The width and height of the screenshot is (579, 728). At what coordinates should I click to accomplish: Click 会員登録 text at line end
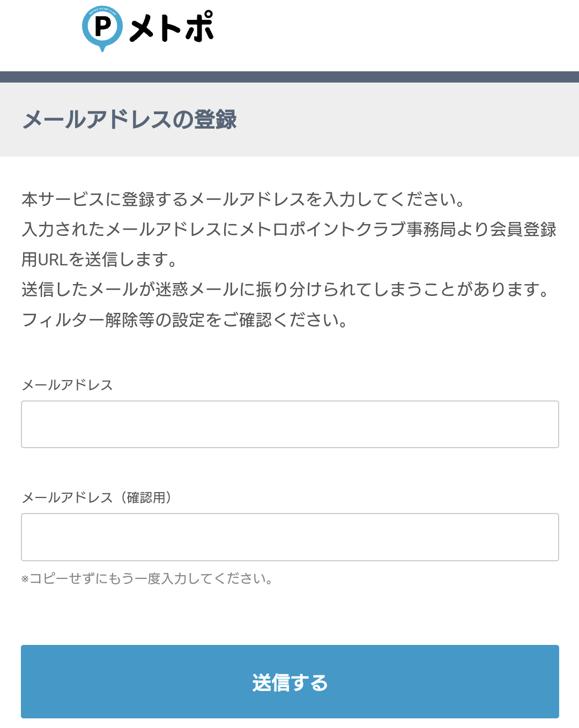click(x=523, y=229)
